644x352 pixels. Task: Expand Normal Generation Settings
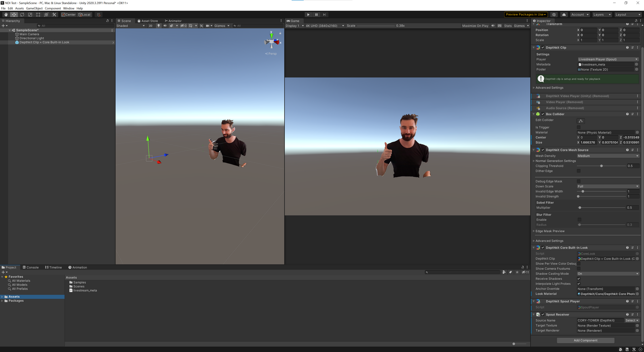point(555,161)
